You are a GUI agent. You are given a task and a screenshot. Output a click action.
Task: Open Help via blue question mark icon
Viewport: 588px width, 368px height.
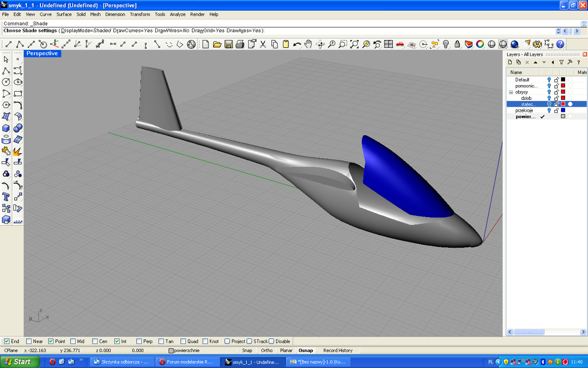pos(560,44)
